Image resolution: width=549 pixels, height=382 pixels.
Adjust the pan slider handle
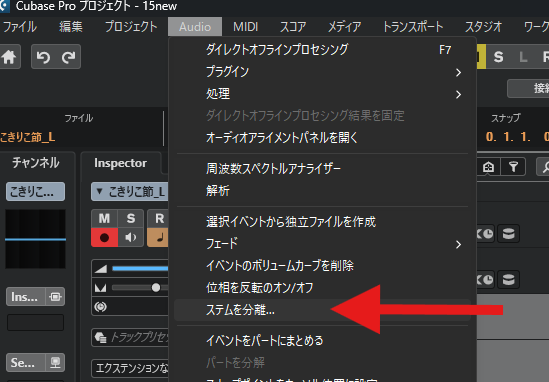click(x=156, y=288)
